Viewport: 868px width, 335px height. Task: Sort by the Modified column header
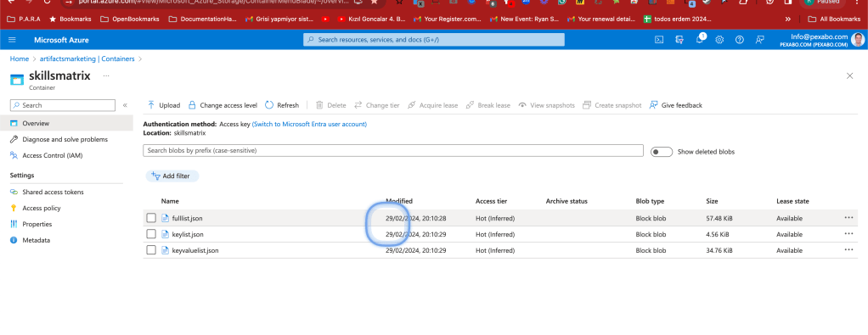[x=399, y=201]
